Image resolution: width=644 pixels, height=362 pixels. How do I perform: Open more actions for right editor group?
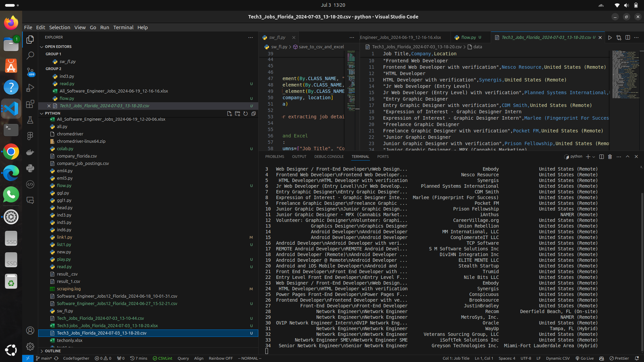[x=636, y=38]
